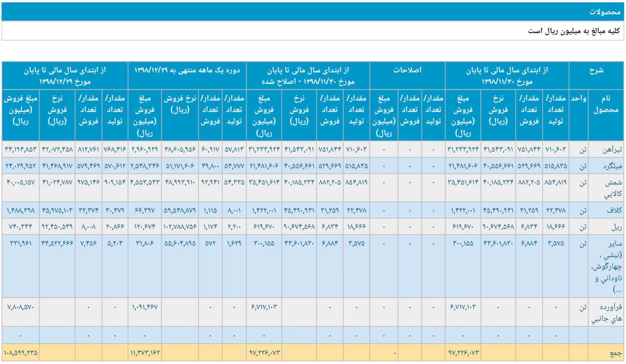Select the "شمش کالایی" product name
This screenshot has width=626, height=364.
[613, 188]
